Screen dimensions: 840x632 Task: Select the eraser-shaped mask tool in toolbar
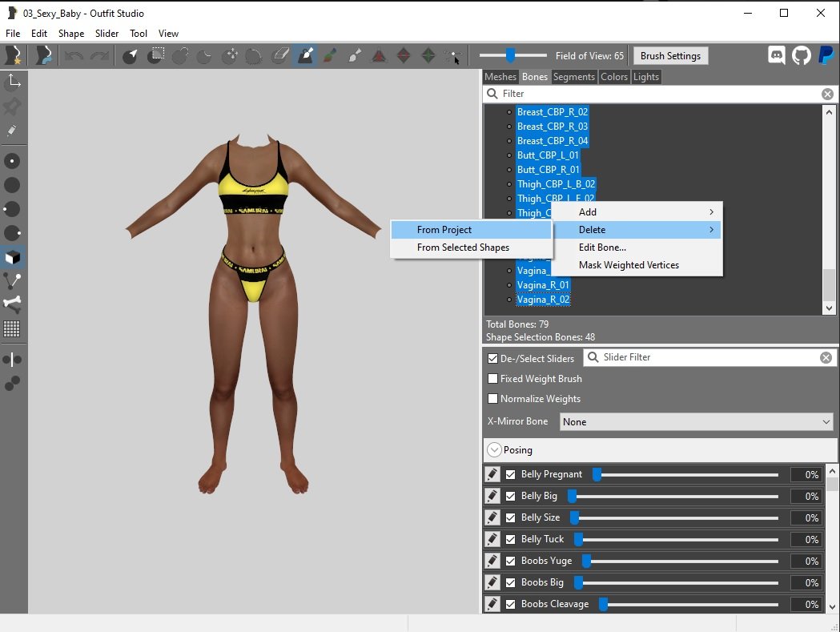coord(279,55)
